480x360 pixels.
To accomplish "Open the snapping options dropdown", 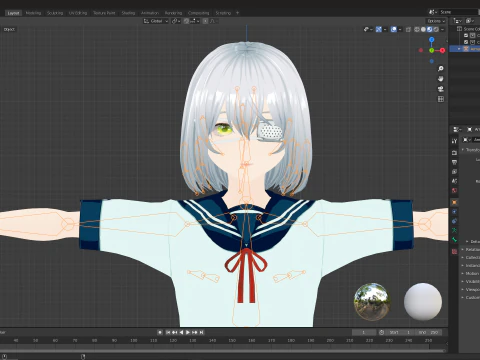I will (195, 21).
